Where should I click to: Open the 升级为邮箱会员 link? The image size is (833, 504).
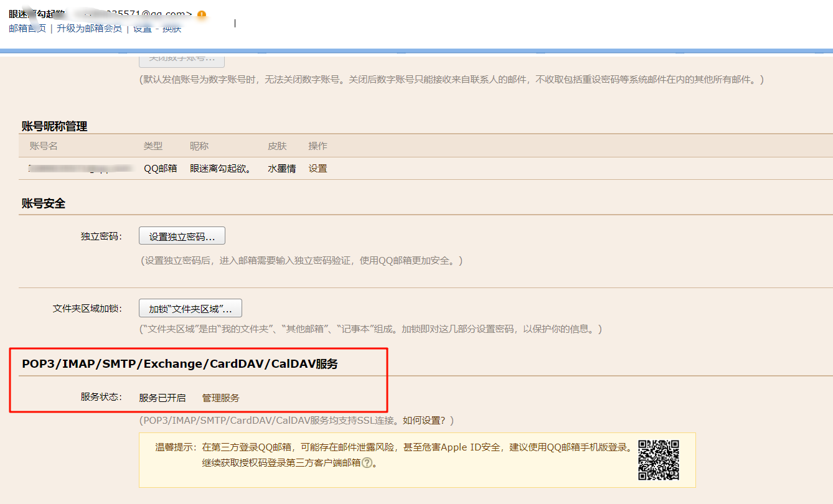89,29
